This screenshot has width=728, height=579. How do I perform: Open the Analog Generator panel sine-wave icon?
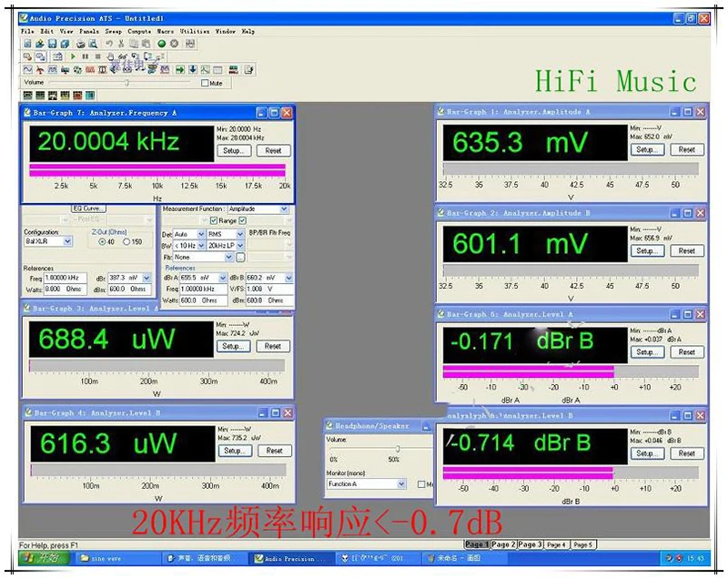[28, 70]
